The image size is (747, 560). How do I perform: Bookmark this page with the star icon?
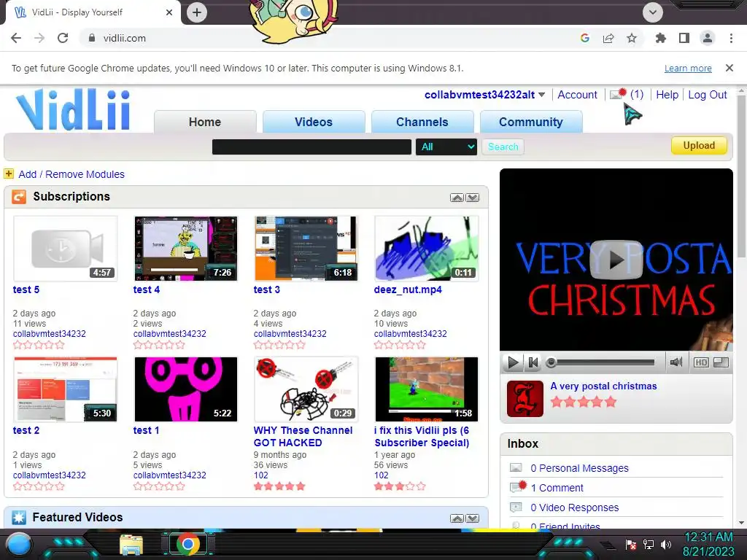[632, 38]
